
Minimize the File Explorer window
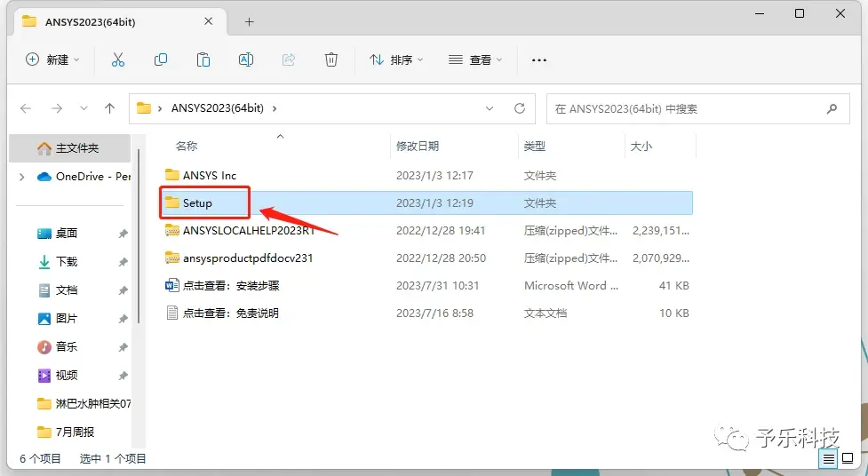click(x=760, y=13)
